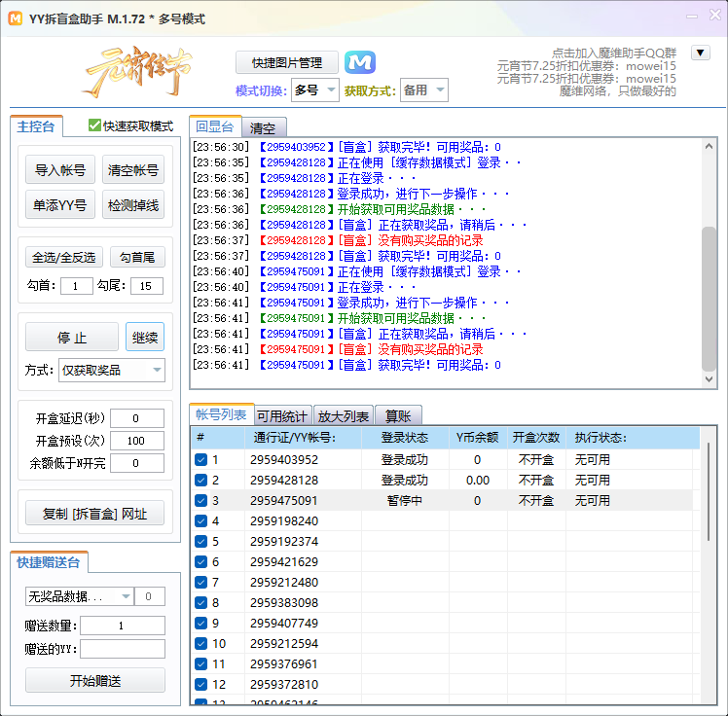Uncheck account row 3 checkbox 2959475091
Screen dimensions: 728x716
point(200,500)
